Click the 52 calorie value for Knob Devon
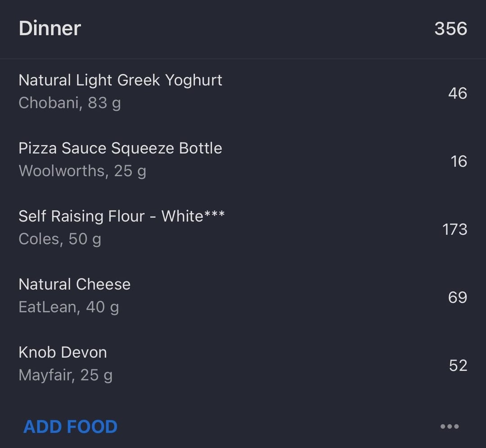The width and height of the screenshot is (486, 448). 458,366
